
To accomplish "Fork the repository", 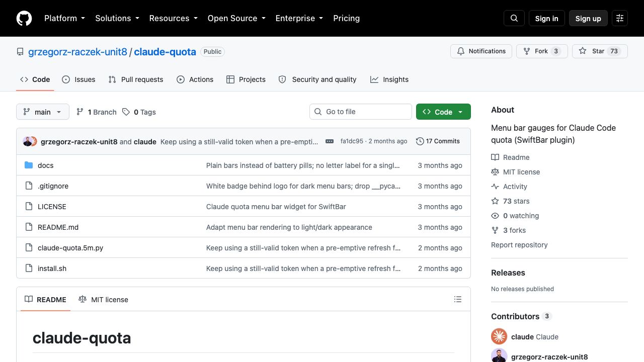I will click(542, 51).
